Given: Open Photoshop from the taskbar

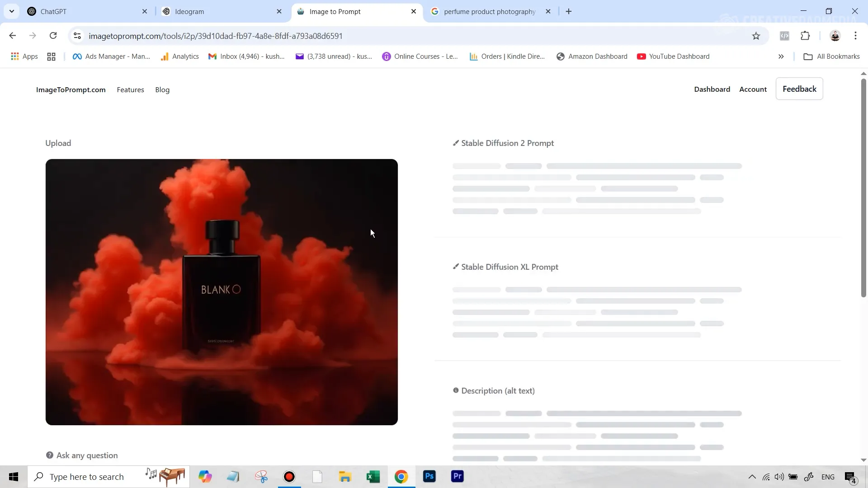Looking at the screenshot, I should tap(429, 476).
